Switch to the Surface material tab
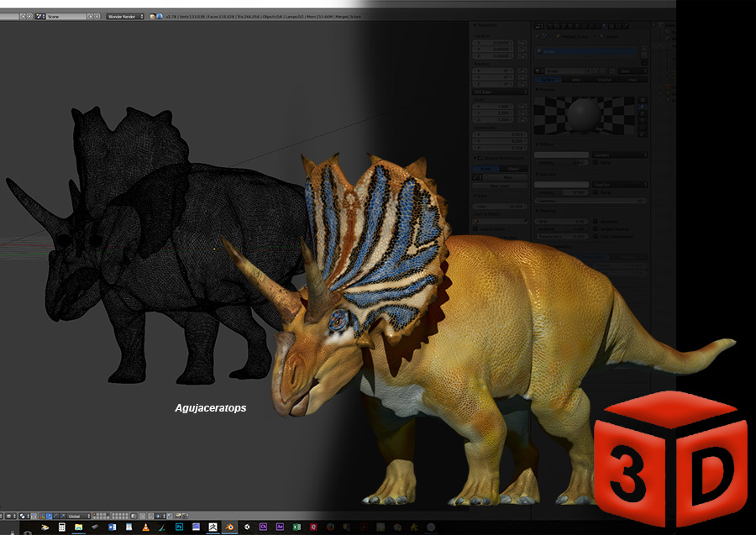The width and height of the screenshot is (756, 535). coord(548,79)
